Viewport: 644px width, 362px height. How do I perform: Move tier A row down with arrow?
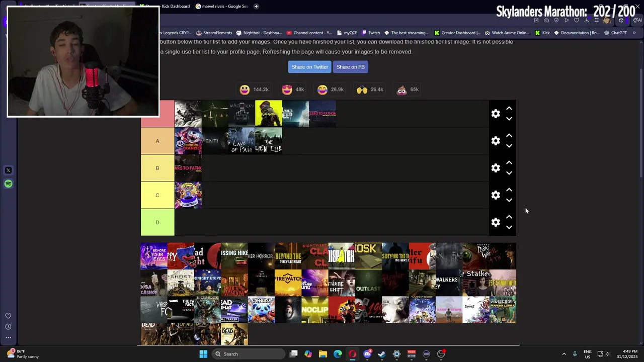pyautogui.click(x=509, y=146)
